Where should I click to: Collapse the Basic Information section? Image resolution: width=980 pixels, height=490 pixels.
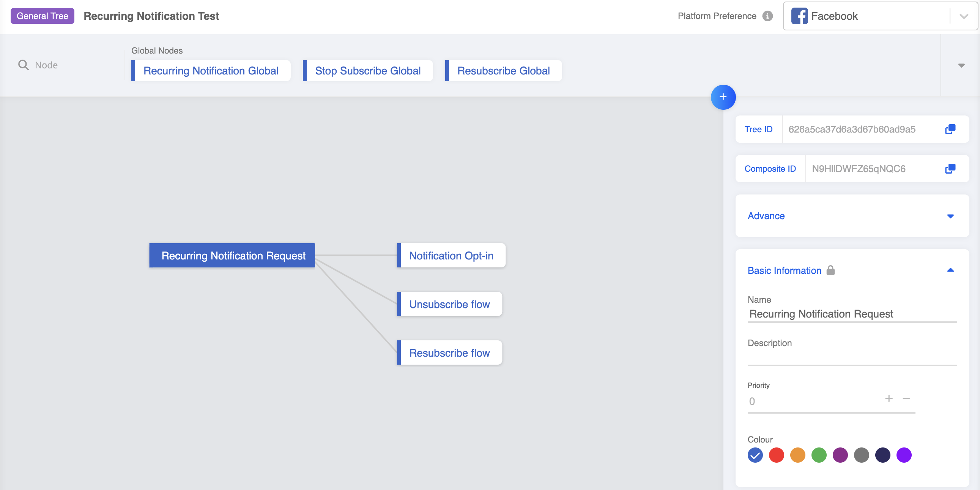950,270
